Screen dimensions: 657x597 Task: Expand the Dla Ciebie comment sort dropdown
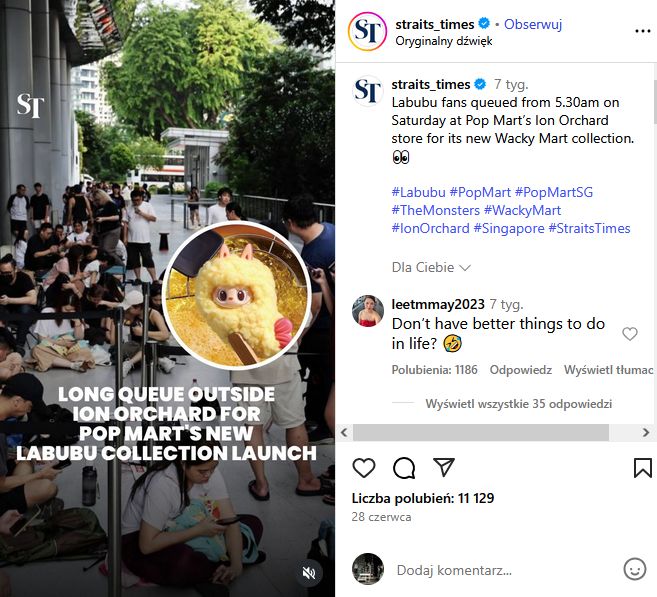tap(431, 268)
